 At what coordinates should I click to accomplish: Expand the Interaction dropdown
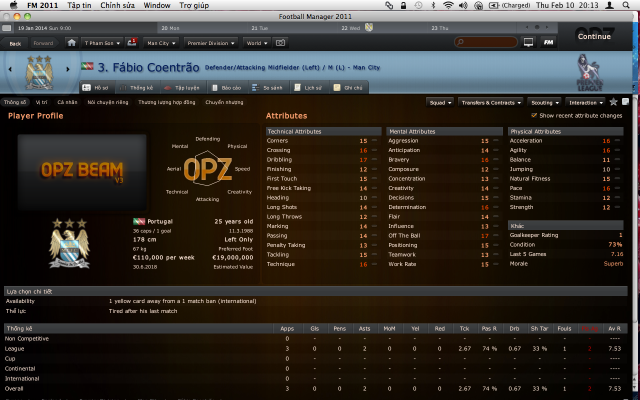point(586,102)
